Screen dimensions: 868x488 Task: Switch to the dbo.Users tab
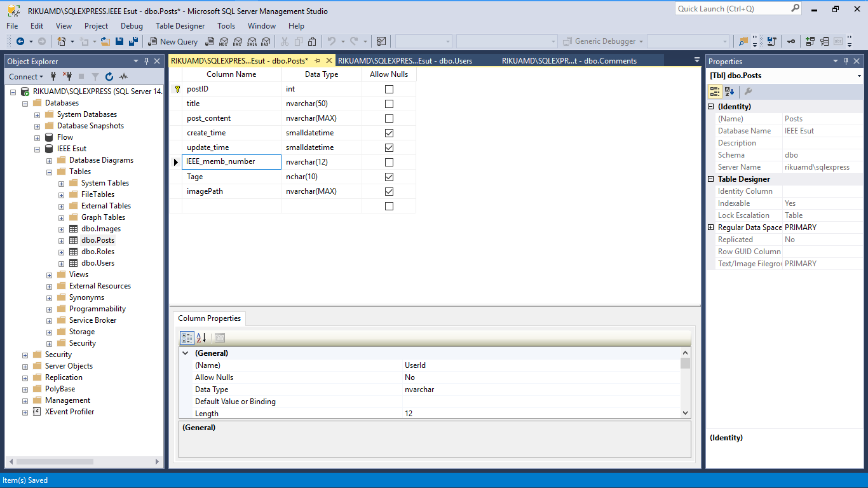coord(405,61)
